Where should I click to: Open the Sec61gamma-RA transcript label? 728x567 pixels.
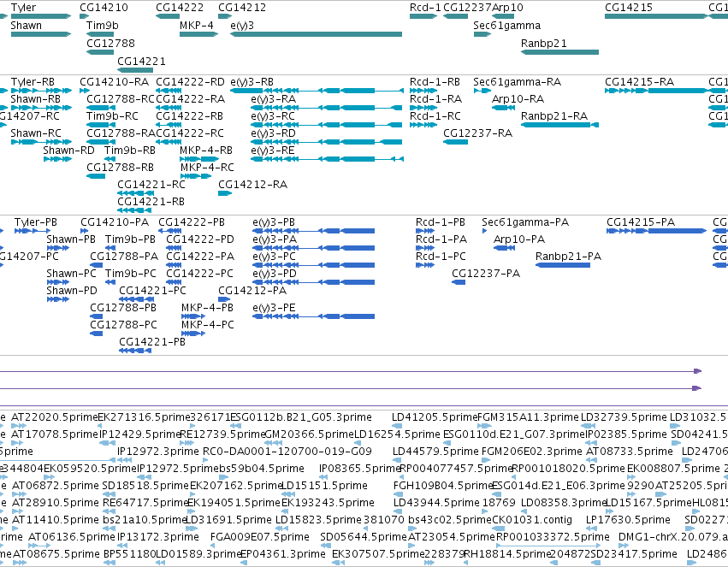tap(517, 82)
